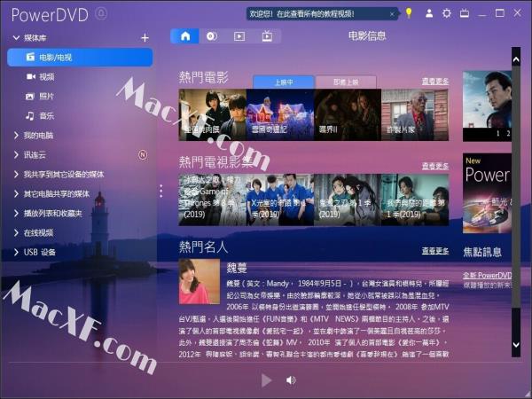Open the online TV tab icon
Viewport: 532px width, 399px height.
(x=267, y=36)
